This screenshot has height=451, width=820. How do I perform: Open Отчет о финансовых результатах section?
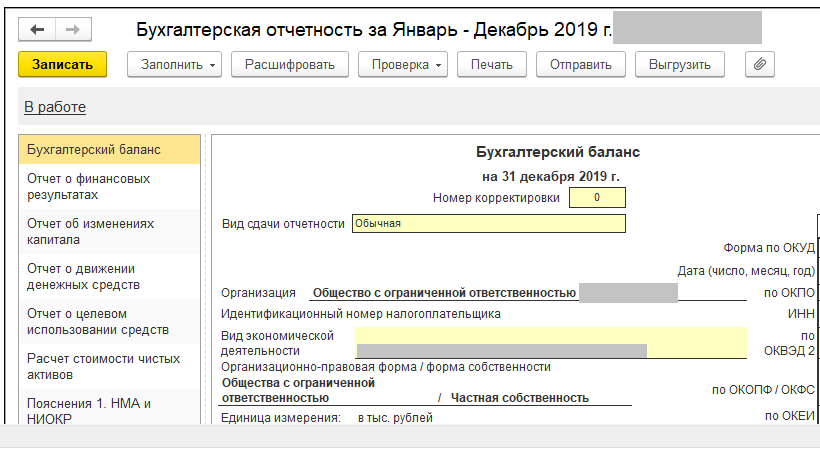pyautogui.click(x=89, y=186)
